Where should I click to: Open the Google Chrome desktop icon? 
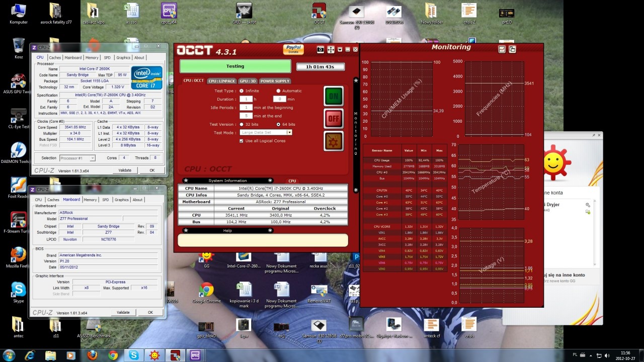[206, 293]
